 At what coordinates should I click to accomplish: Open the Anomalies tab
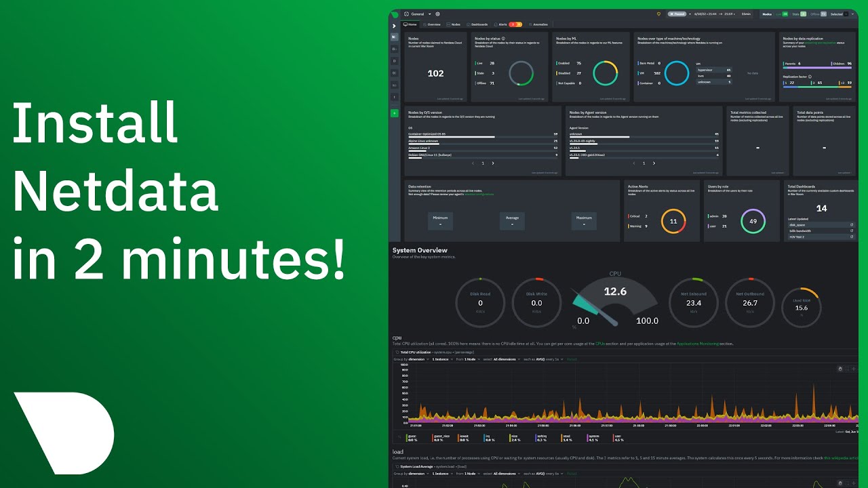click(538, 24)
